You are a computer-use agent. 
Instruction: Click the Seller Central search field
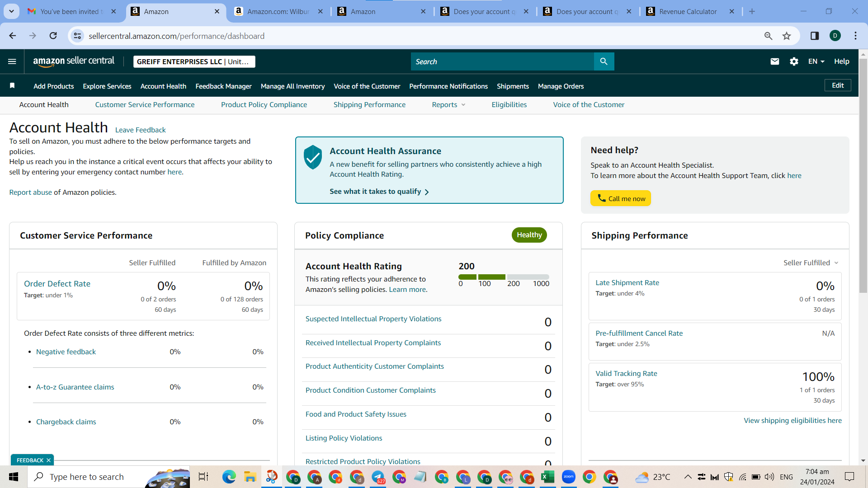coord(502,61)
